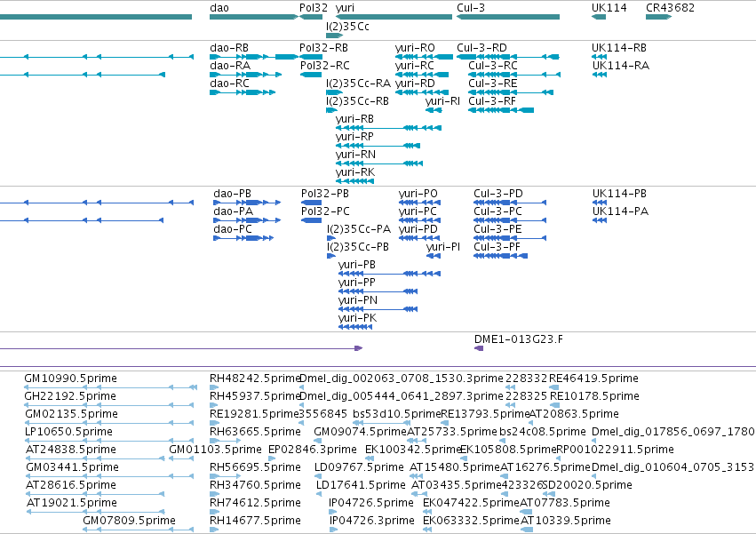Select the Cul-3-PC protein label

coord(498,211)
